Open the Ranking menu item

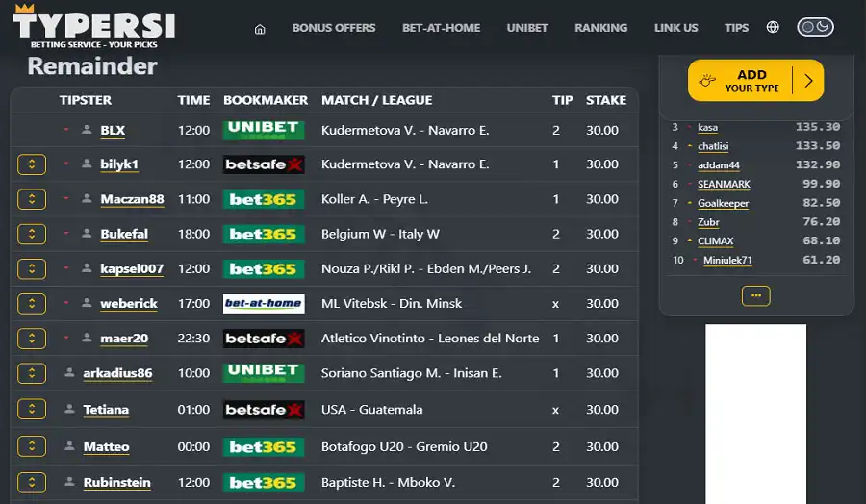click(600, 28)
